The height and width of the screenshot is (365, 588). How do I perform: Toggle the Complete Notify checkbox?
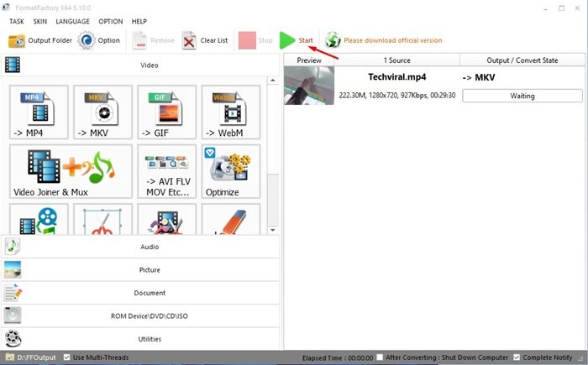point(516,357)
